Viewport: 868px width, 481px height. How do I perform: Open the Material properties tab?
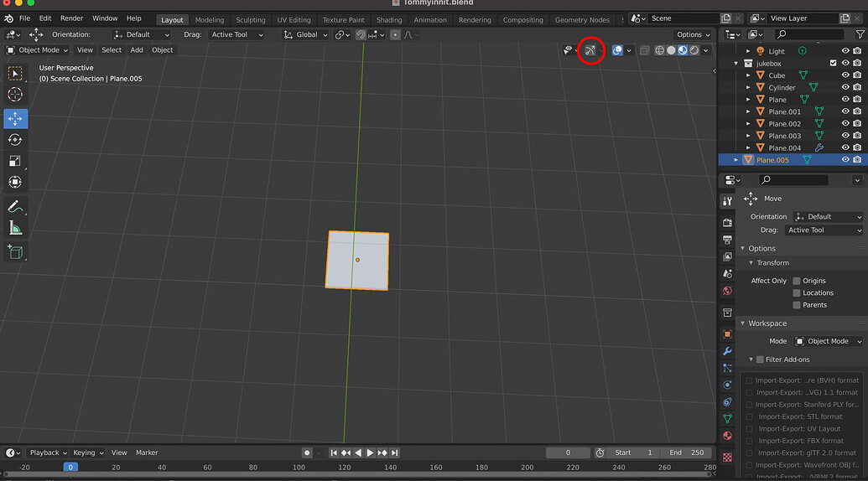(x=727, y=436)
